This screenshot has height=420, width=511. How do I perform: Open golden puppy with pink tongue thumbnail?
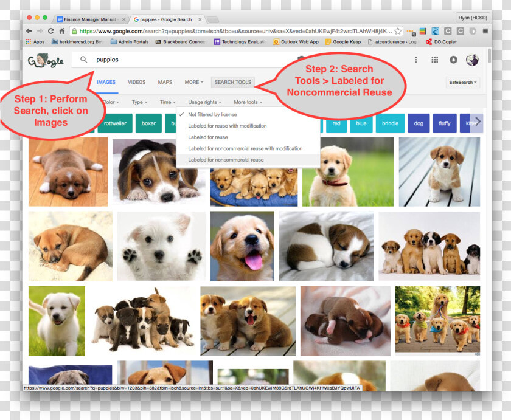pyautogui.click(x=242, y=246)
